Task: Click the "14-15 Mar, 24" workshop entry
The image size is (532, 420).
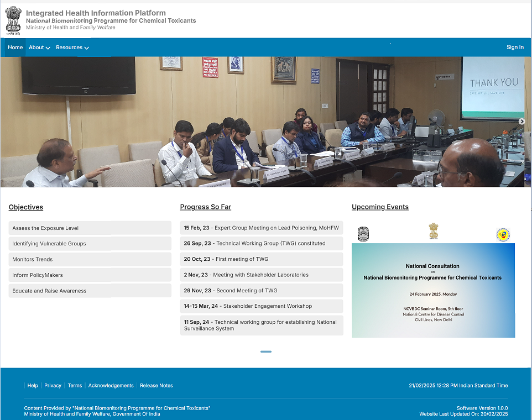Action: (262, 306)
